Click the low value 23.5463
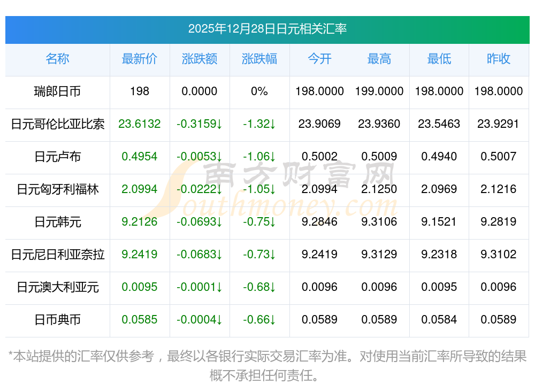 click(439, 124)
